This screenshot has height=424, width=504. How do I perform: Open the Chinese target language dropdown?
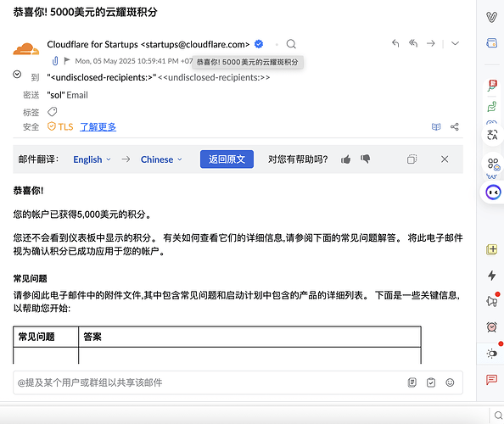point(161,159)
